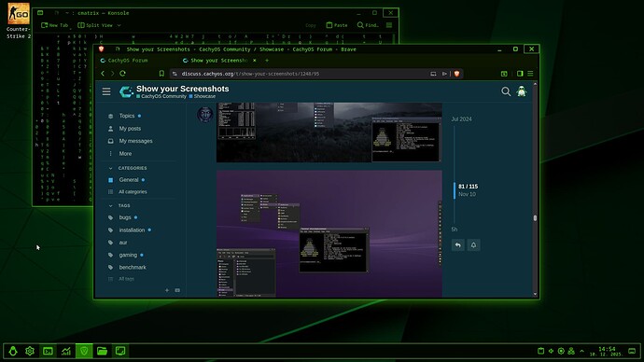Image resolution: width=644 pixels, height=362 pixels.
Task: Close the Show your Screenshots tab
Action: (254, 61)
